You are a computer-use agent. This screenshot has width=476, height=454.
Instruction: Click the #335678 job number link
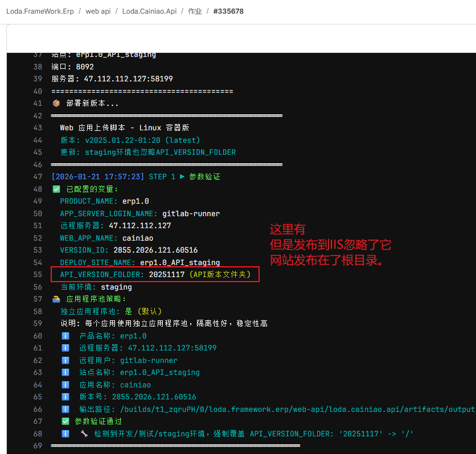[x=228, y=11]
